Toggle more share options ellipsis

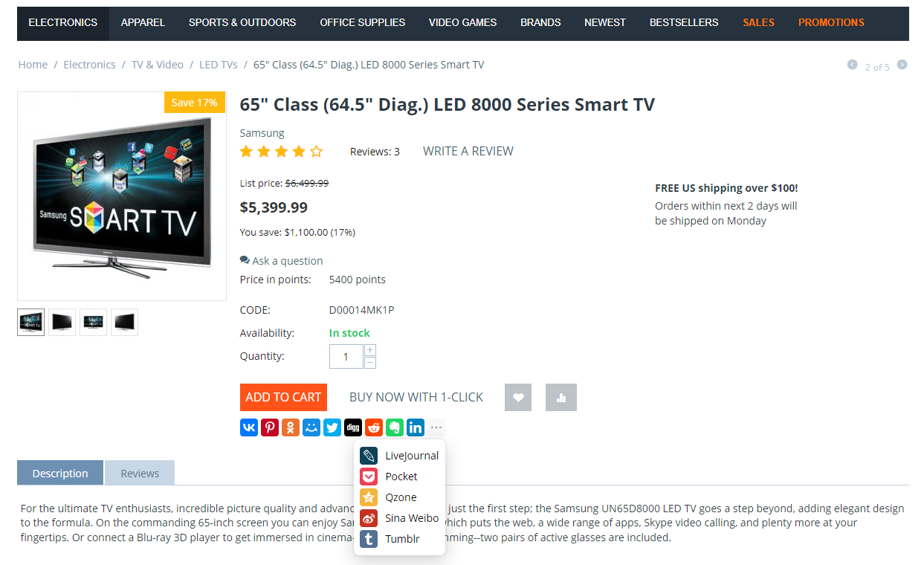(x=436, y=427)
